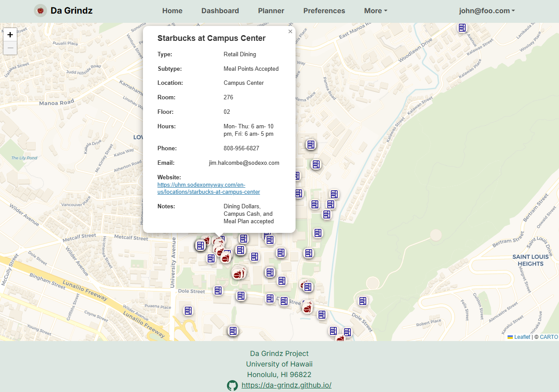Visit the da-grindz.github.io project link
This screenshot has height=392, width=559.
[286, 385]
